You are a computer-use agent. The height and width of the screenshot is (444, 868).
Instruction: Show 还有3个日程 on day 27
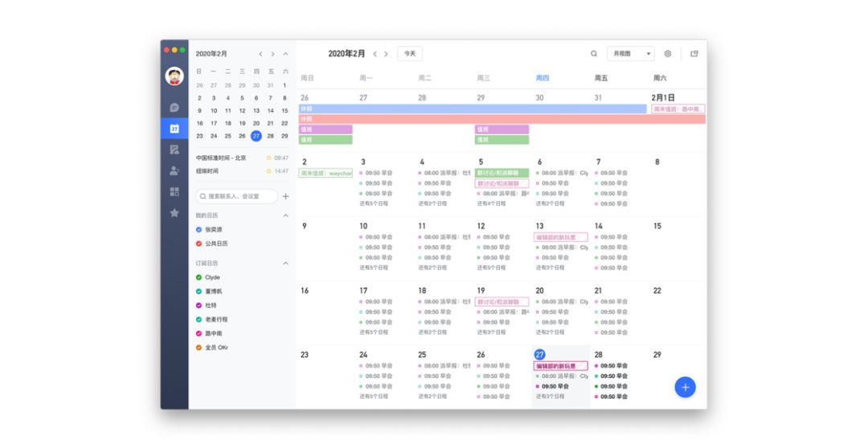551,397
